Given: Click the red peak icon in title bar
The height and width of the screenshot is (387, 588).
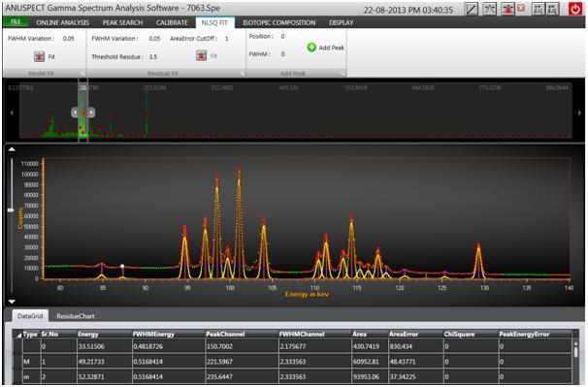Looking at the screenshot, I should click(507, 9).
